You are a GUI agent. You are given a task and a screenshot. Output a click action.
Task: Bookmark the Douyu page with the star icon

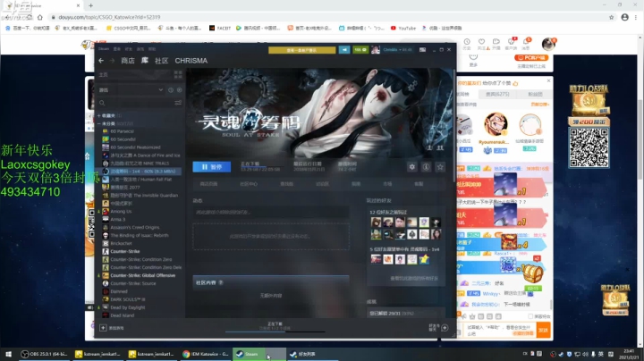tap(611, 17)
